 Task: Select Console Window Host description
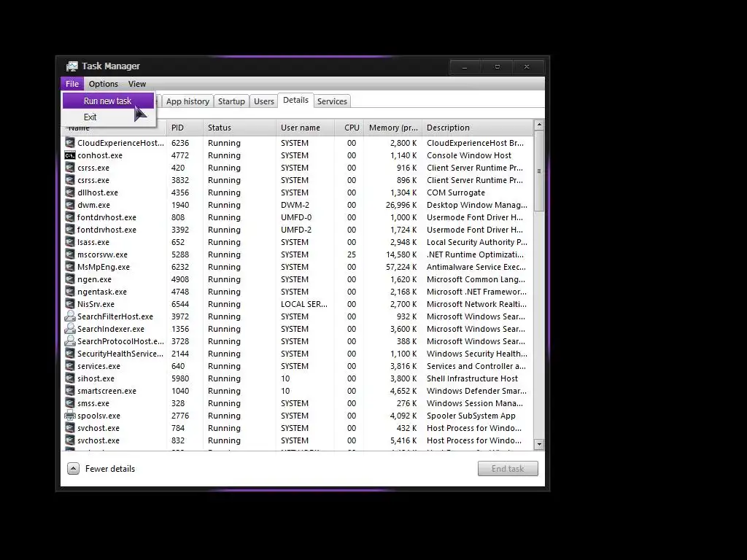pos(469,155)
